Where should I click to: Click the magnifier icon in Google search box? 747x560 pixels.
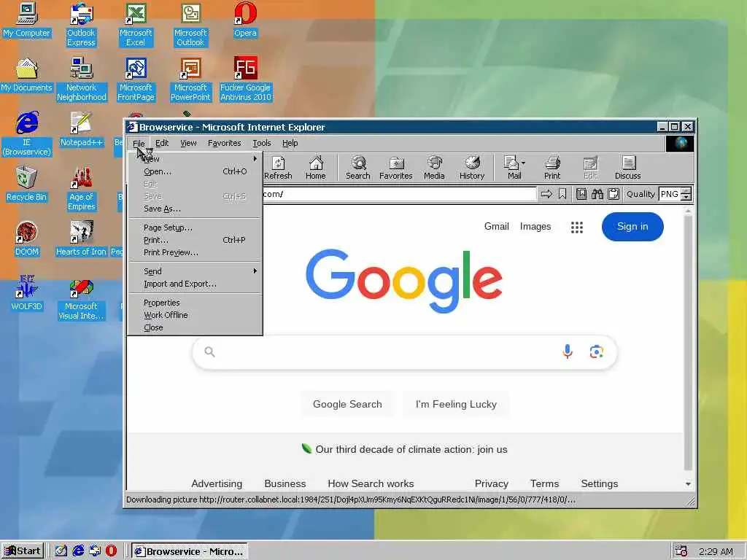point(209,352)
